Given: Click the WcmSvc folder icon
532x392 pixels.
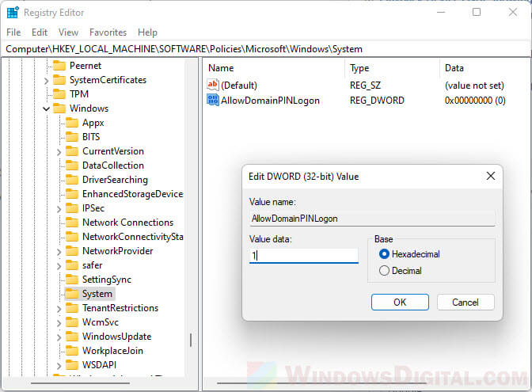Looking at the screenshot, I should (x=71, y=322).
